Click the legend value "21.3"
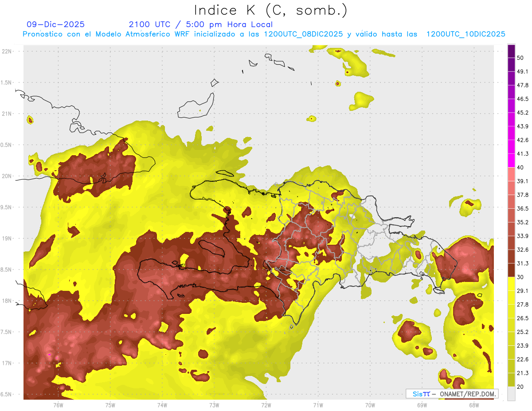 pos(523,373)
